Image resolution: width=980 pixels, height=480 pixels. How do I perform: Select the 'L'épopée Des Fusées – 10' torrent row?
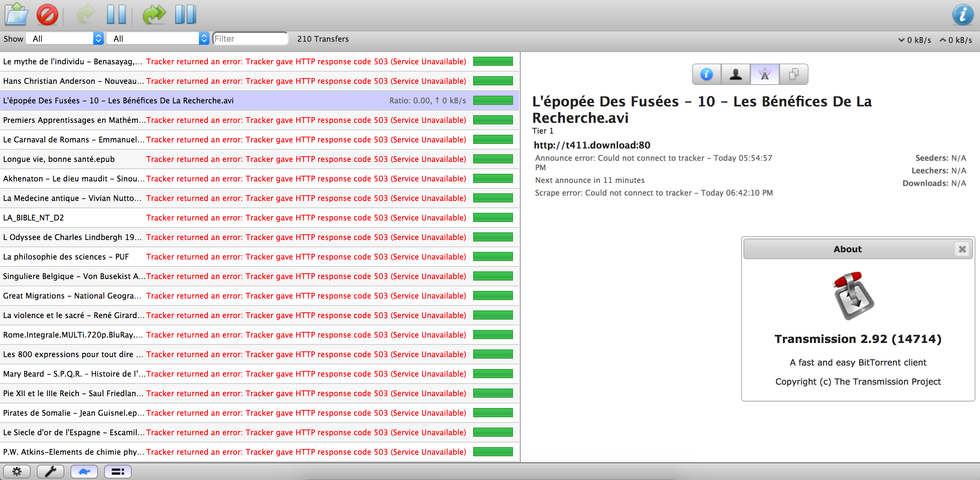coord(260,101)
